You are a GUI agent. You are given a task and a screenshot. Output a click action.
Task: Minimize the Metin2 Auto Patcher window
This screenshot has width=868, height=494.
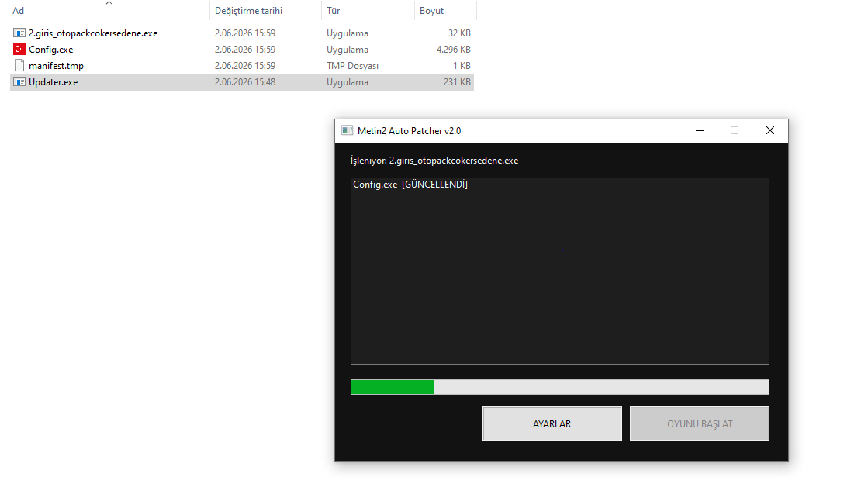pyautogui.click(x=700, y=130)
